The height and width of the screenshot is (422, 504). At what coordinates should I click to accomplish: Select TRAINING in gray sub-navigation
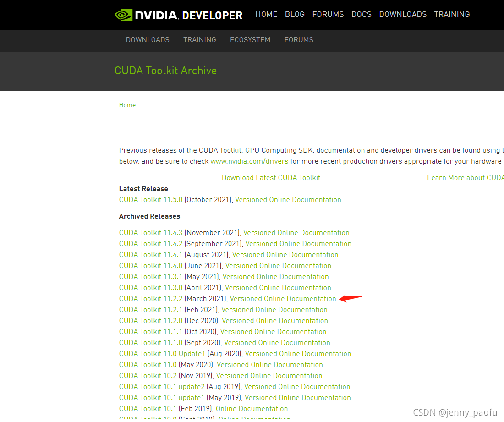[200, 40]
